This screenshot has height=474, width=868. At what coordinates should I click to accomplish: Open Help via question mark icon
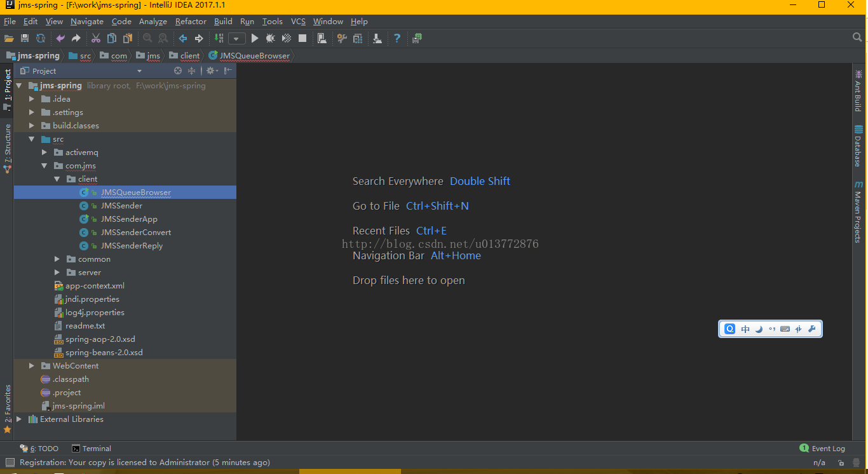click(x=397, y=38)
